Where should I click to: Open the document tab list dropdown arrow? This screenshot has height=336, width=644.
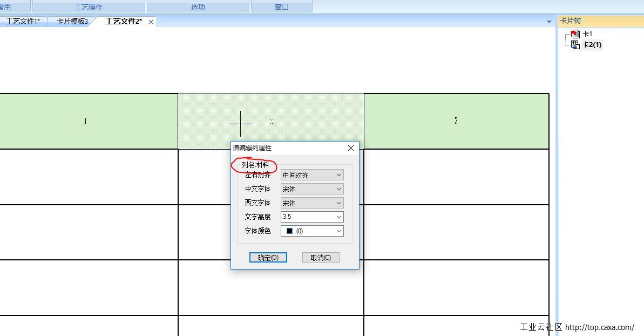(549, 22)
